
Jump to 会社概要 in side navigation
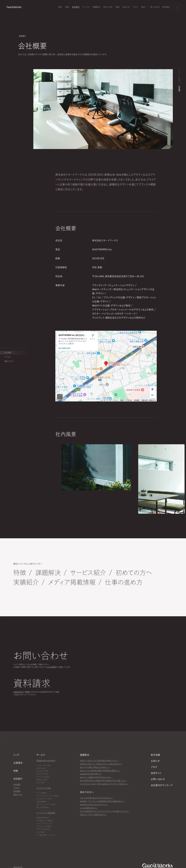click(x=8, y=352)
